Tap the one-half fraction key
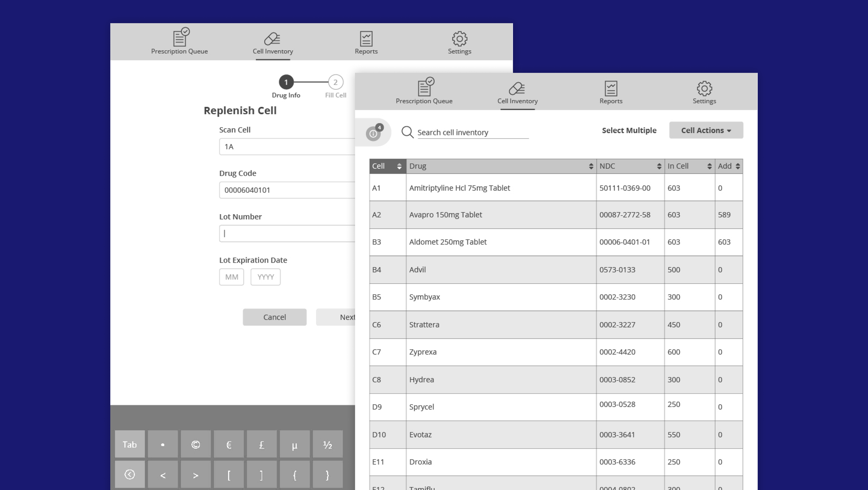The image size is (868, 490). [x=328, y=444]
